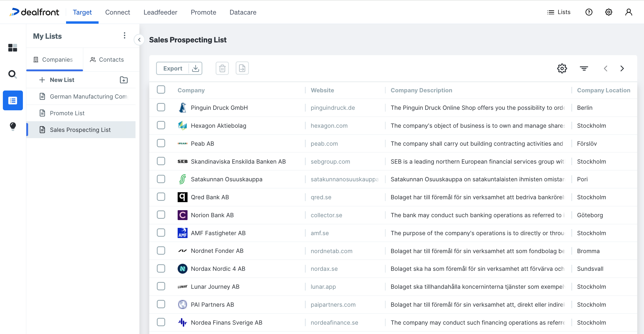Open the Leadfeeder menu in the top nav
Screen dimensions: 644x334
pyautogui.click(x=160, y=12)
